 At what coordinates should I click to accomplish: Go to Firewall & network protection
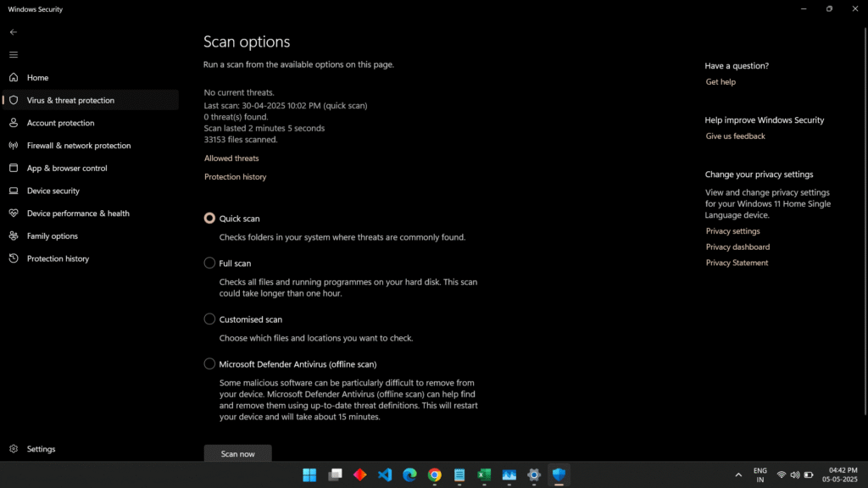tap(79, 146)
